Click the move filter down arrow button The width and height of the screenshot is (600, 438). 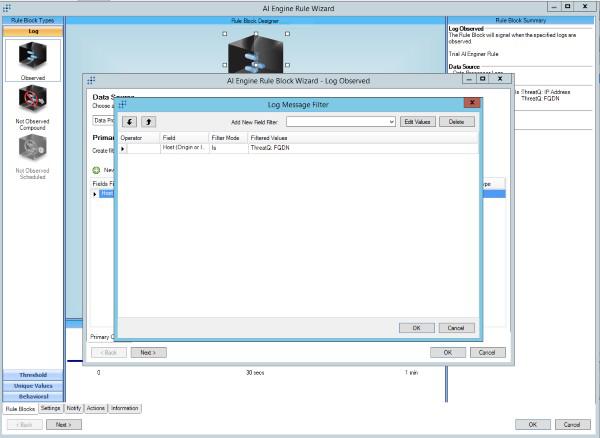pyautogui.click(x=129, y=122)
